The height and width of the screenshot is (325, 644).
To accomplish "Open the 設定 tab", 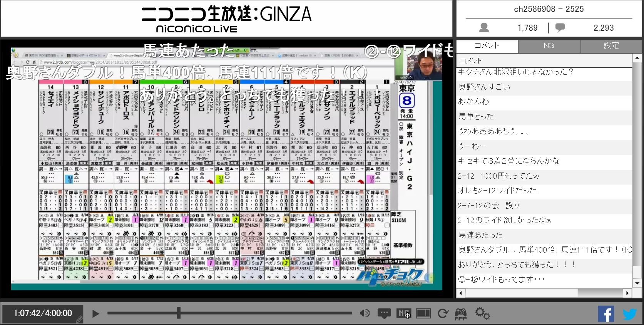I will tap(611, 45).
